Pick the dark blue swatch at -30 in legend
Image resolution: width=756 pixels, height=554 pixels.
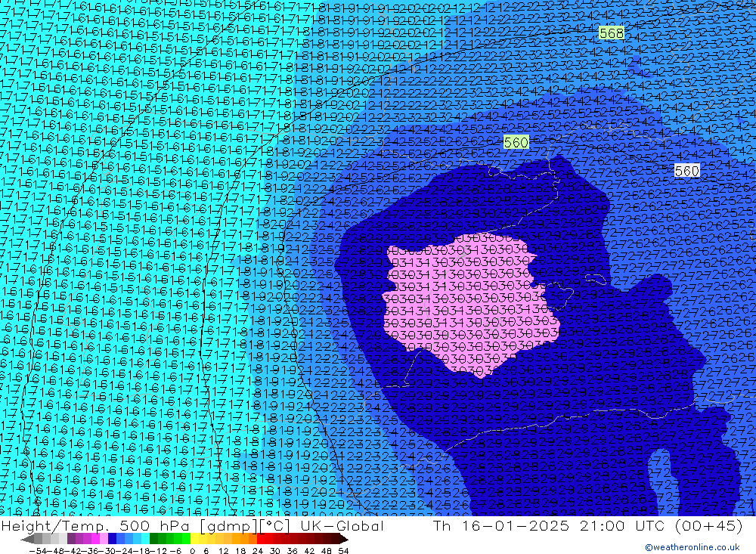112,540
